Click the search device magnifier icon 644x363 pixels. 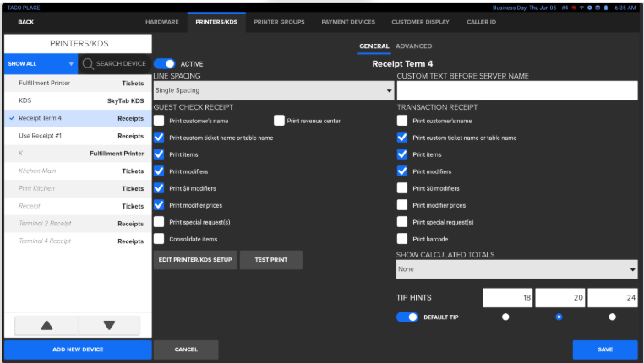[x=87, y=64]
